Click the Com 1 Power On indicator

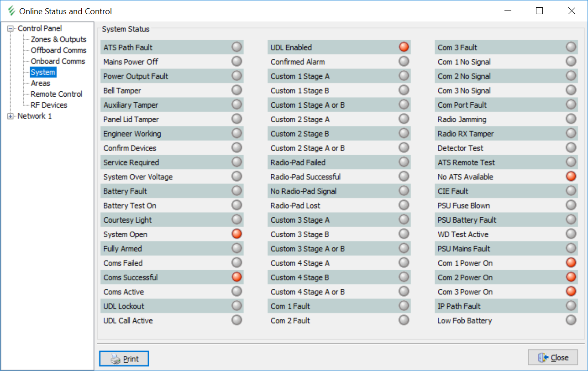coord(571,263)
